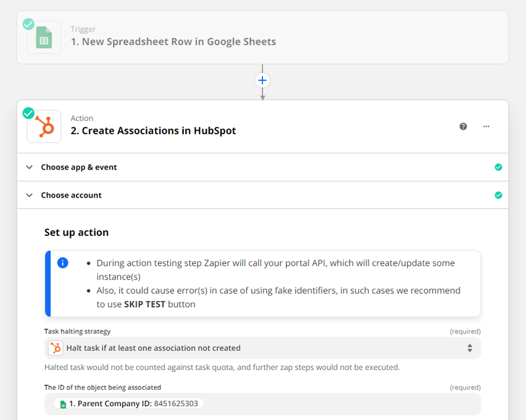Click the HubSpot icon in halting strategy field
Viewport: 526px width, 420px height.
56,348
